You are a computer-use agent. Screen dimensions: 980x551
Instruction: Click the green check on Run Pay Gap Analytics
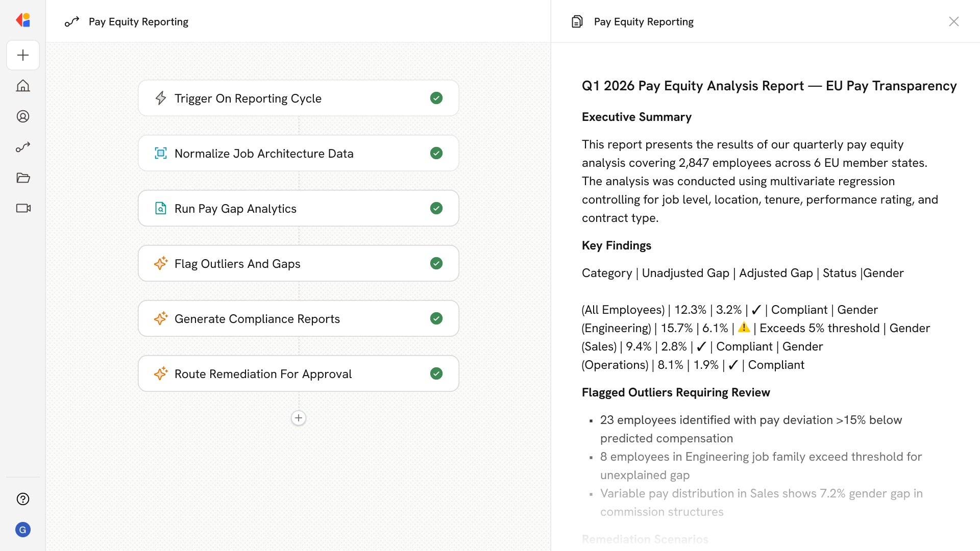click(x=436, y=208)
